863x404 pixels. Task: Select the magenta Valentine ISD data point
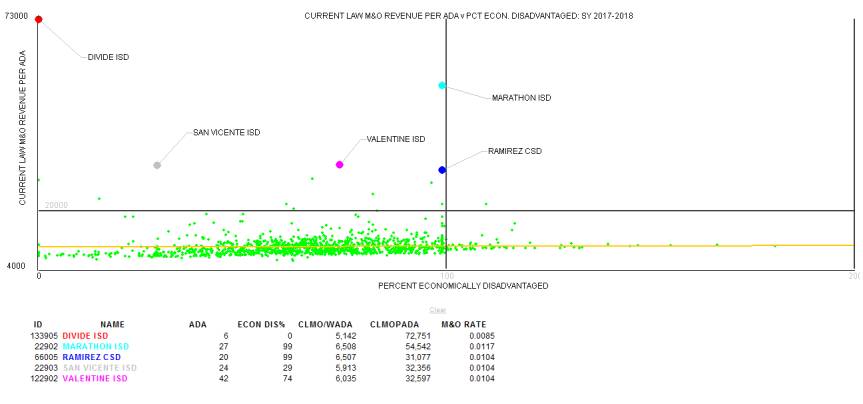click(340, 165)
